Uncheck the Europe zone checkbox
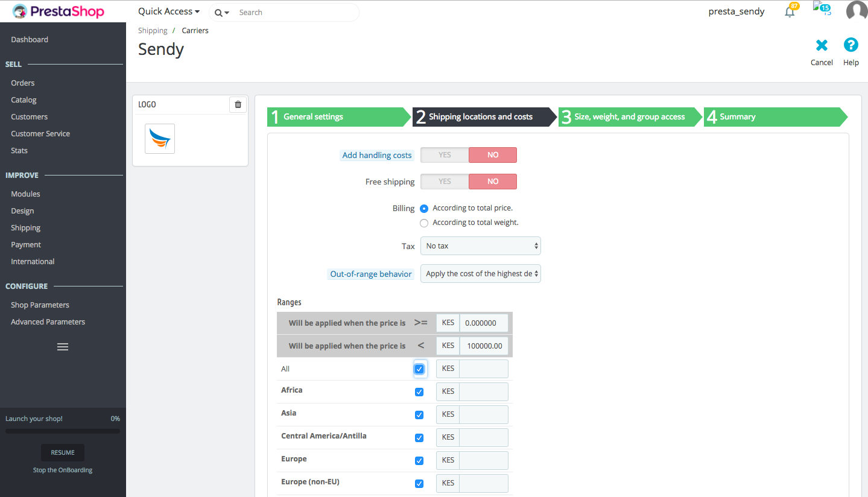 click(419, 461)
